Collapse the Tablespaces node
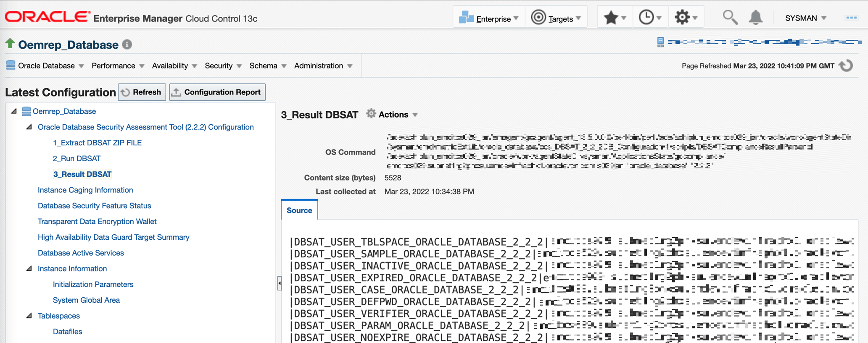868x343 pixels. tap(29, 316)
